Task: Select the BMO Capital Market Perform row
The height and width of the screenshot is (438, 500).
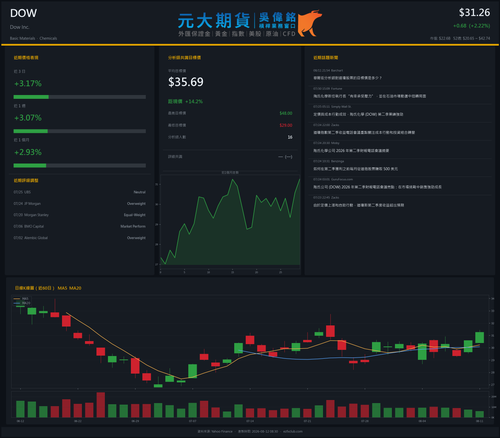Action: (x=80, y=226)
